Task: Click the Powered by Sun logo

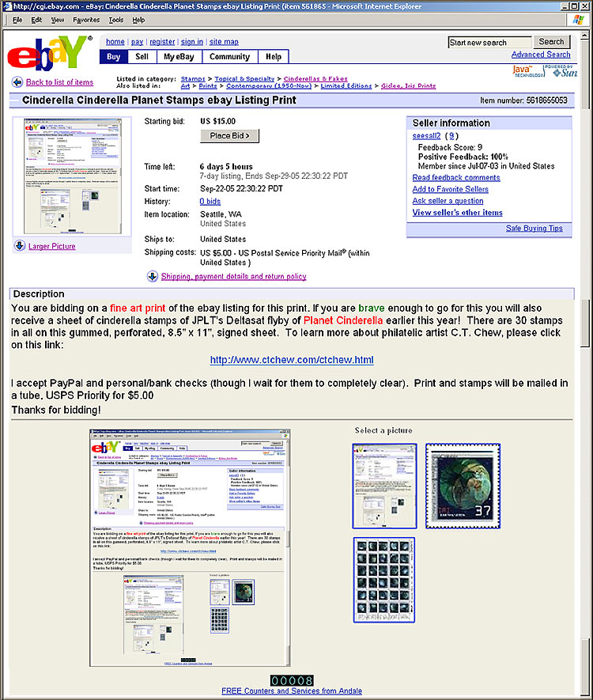Action: [x=561, y=71]
